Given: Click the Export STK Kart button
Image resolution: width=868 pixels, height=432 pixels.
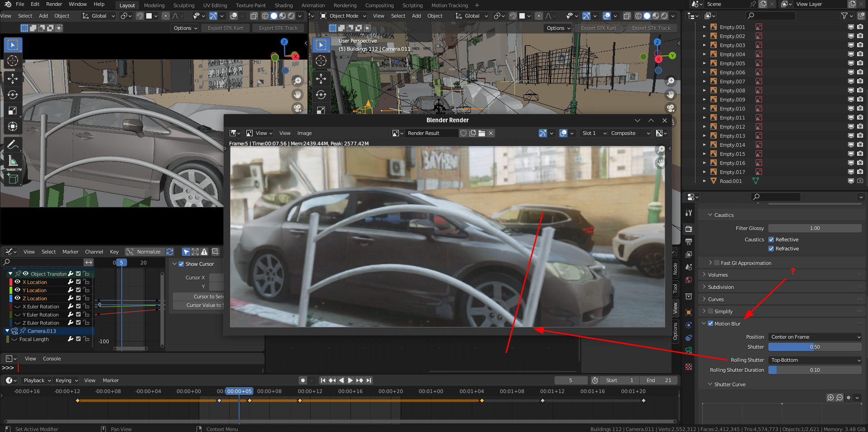Looking at the screenshot, I should (225, 28).
